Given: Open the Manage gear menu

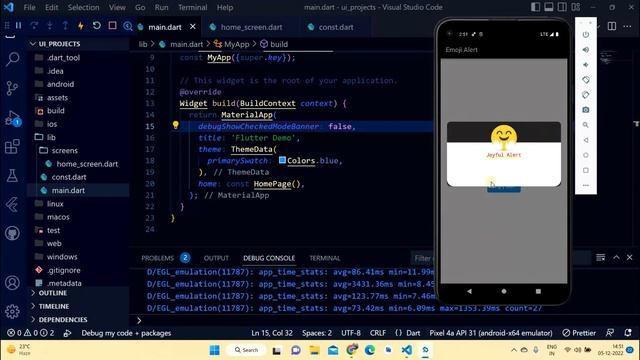Looking at the screenshot, I should tap(12, 311).
